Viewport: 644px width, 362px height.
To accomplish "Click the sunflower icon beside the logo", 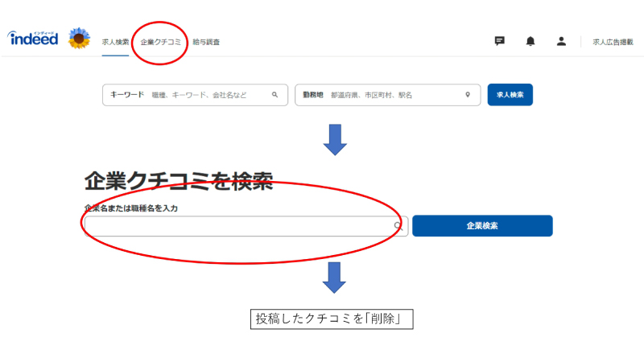I will pyautogui.click(x=79, y=38).
